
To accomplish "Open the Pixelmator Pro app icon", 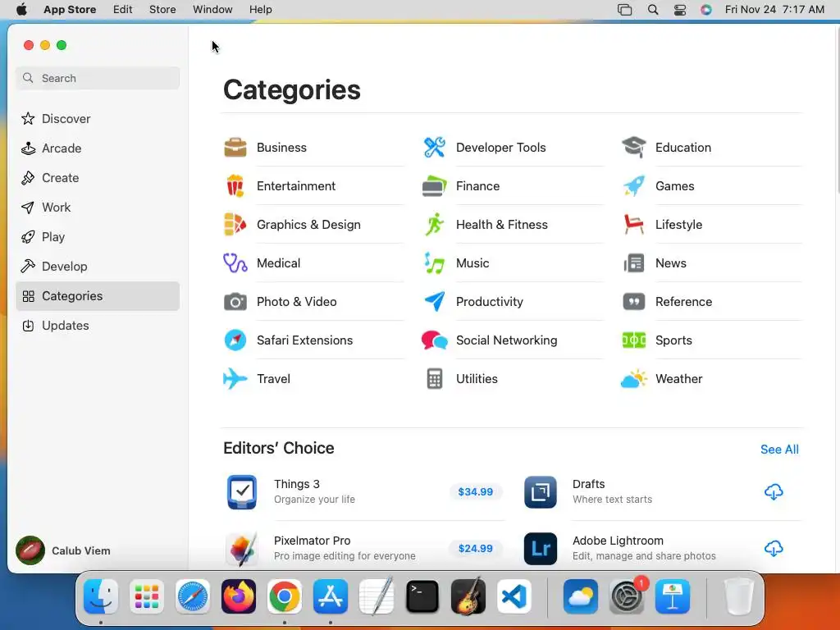I will point(242,549).
